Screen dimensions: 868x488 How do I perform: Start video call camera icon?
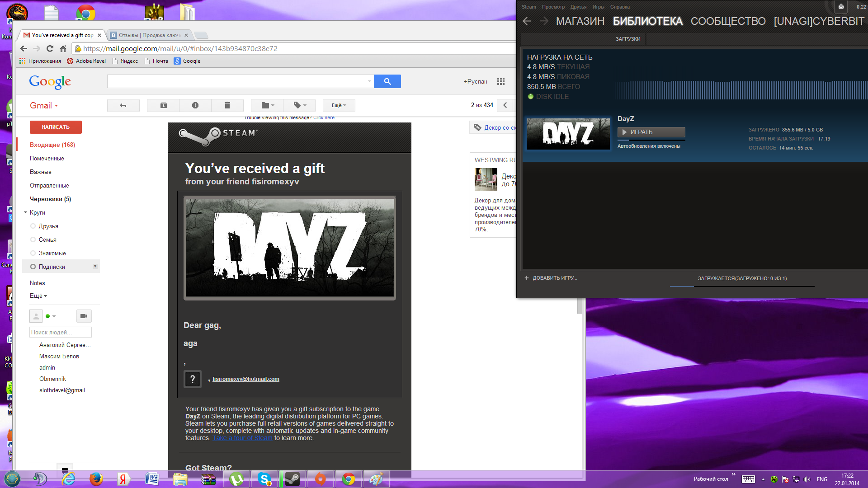[84, 316]
